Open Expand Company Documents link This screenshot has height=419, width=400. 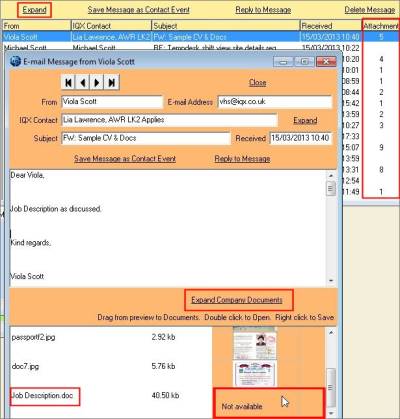click(x=237, y=300)
